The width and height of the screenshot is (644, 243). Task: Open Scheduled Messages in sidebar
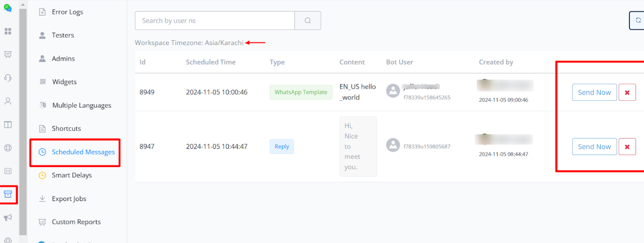pos(83,152)
